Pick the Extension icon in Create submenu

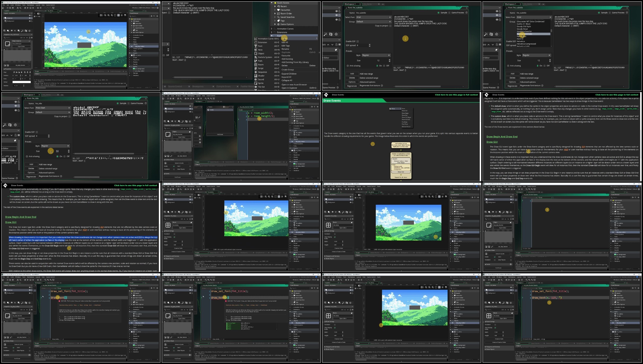coord(256,42)
